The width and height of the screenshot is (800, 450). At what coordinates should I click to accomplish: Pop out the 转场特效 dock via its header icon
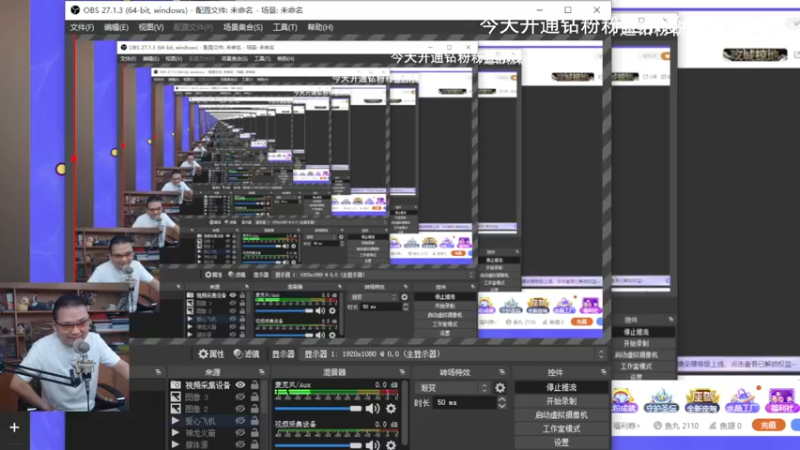(502, 372)
